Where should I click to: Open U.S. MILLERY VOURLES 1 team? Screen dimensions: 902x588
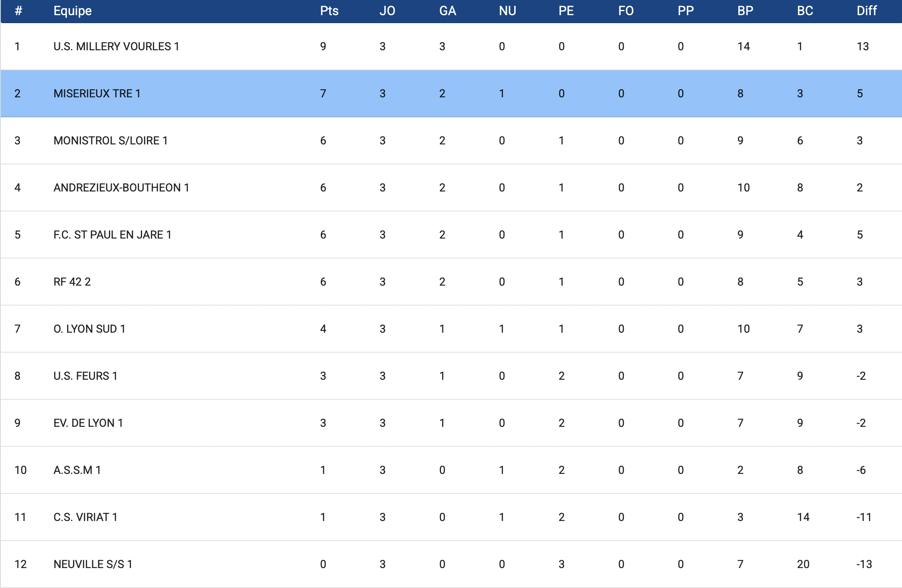click(x=116, y=47)
